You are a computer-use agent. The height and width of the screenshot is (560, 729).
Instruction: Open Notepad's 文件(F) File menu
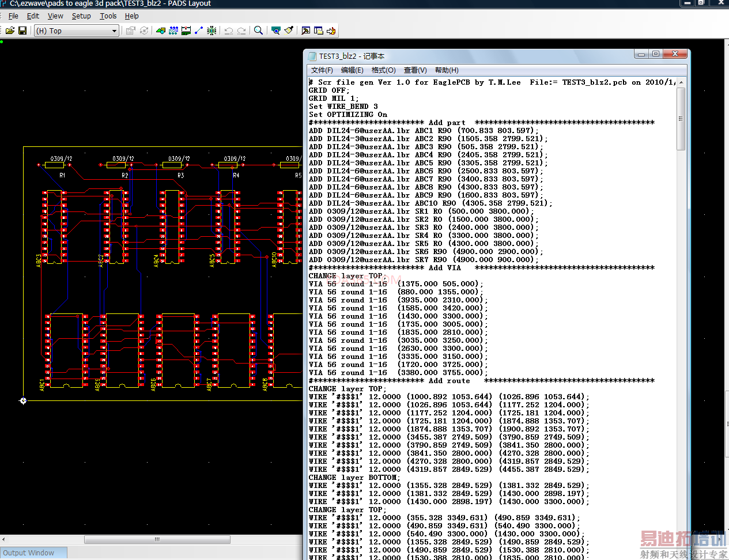(x=322, y=70)
